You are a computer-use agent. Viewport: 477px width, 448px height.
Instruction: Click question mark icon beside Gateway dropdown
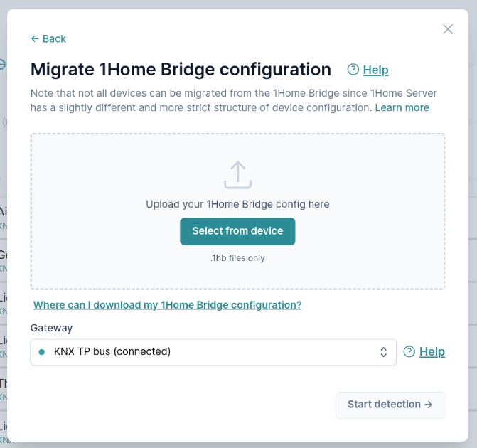coord(409,351)
